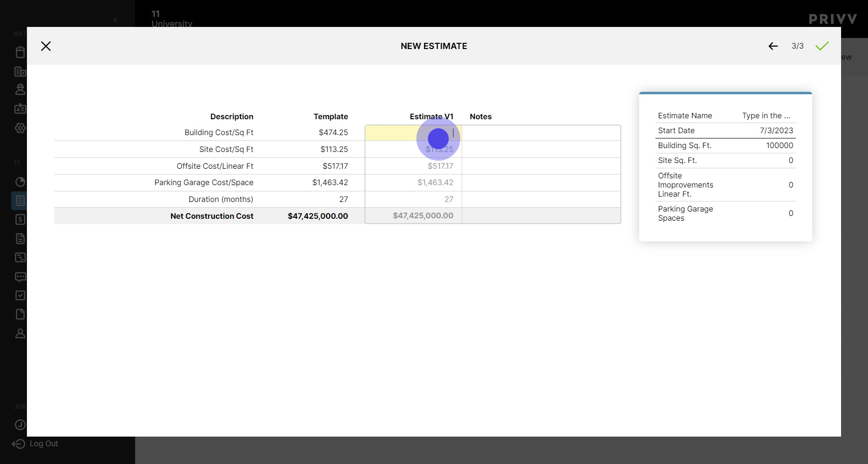
Task: Click the Notes cell for Building Cost/Sq Ft
Action: coord(541,133)
